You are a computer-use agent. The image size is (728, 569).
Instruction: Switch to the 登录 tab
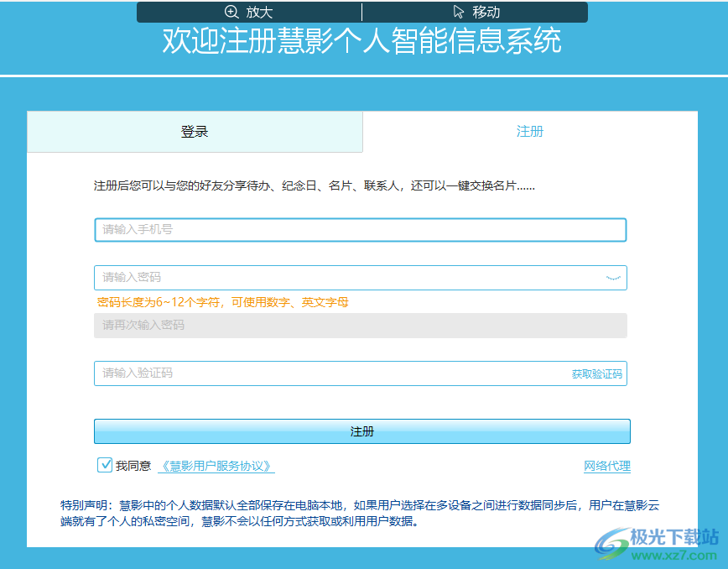pyautogui.click(x=195, y=132)
